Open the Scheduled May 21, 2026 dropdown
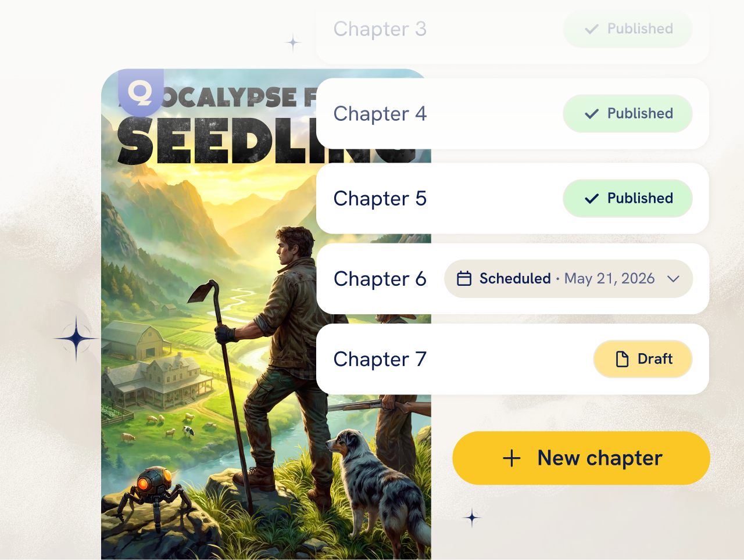This screenshot has width=744, height=560. [x=568, y=279]
